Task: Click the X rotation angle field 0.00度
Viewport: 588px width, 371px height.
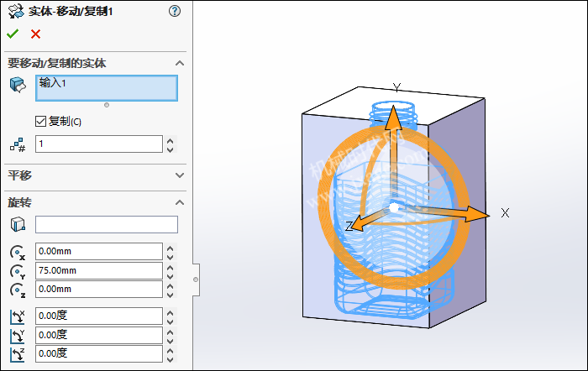Action: (x=99, y=316)
